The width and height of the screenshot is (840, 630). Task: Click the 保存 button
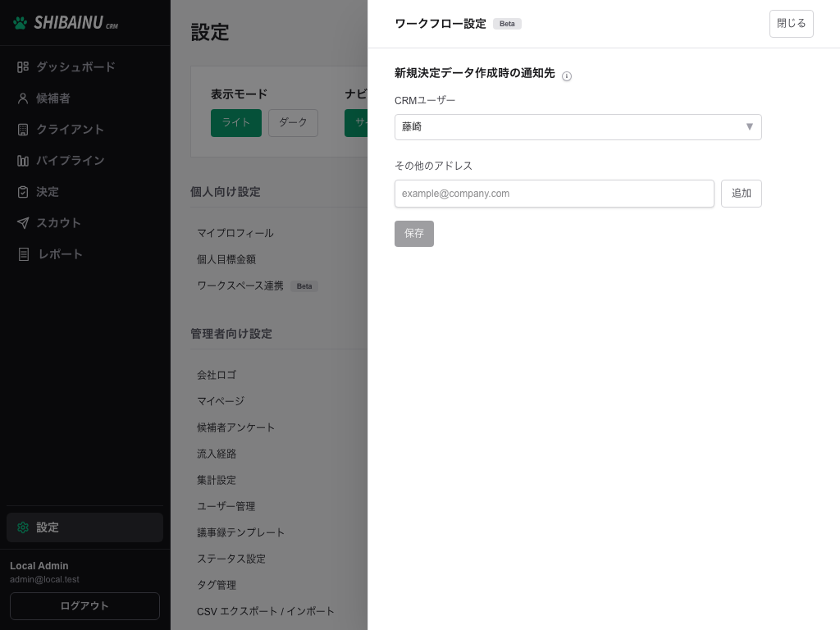coord(414,234)
